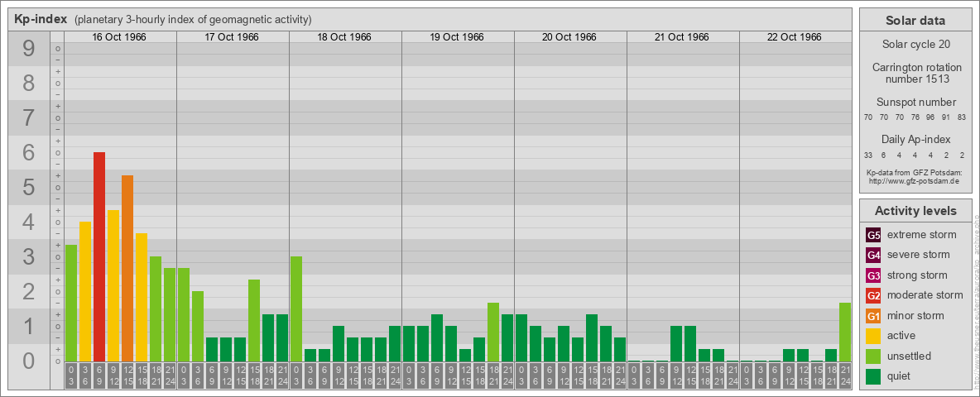
Task: Click the G3 strong storm badge
Action: 873,275
